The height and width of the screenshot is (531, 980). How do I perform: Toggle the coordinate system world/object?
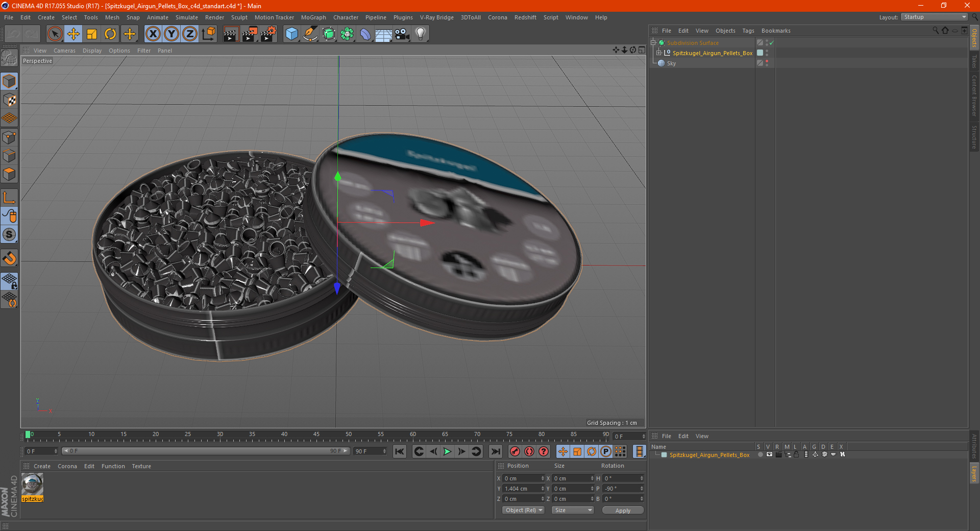coord(208,34)
